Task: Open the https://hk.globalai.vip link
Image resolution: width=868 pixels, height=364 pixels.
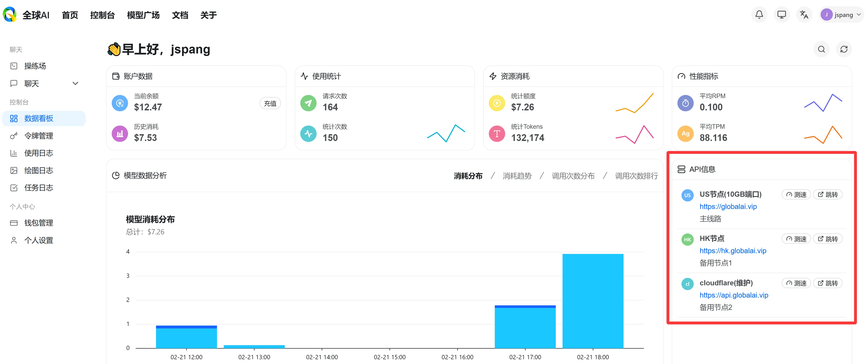Action: pos(733,250)
